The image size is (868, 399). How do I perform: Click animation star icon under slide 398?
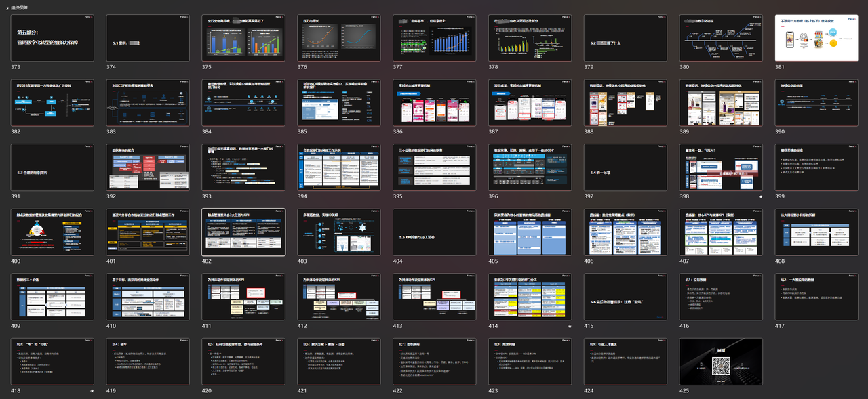tap(761, 196)
